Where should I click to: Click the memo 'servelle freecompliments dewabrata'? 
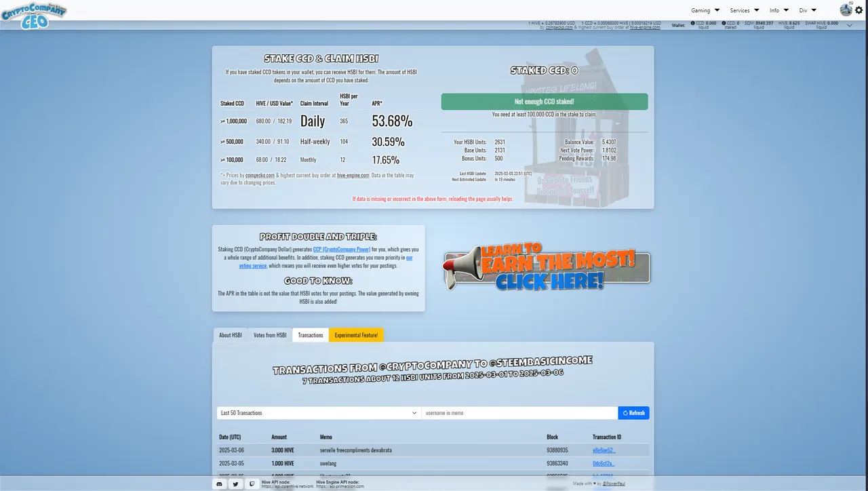click(355, 450)
